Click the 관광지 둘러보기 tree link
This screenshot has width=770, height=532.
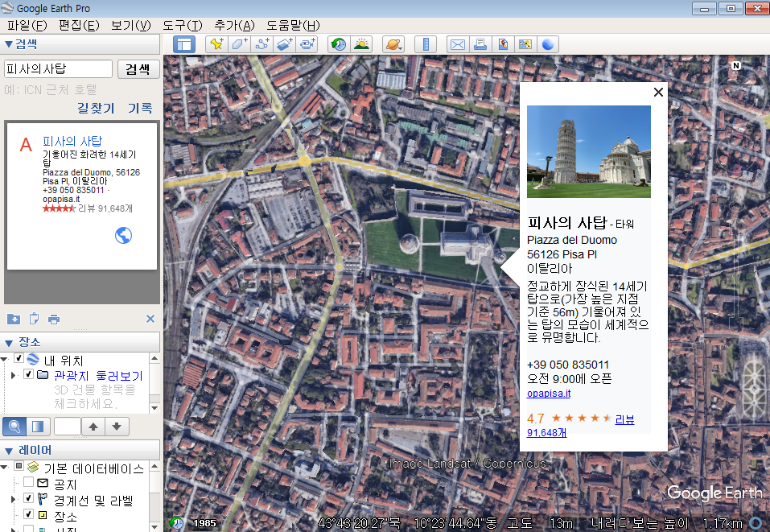point(98,376)
